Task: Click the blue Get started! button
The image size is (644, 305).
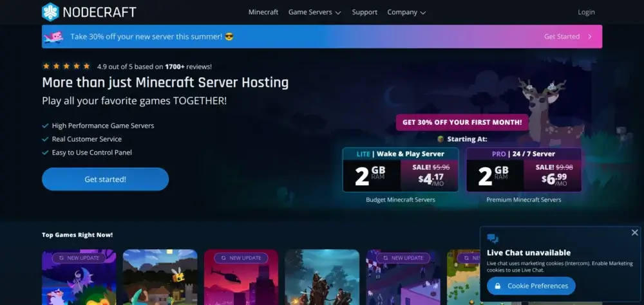Action: [x=105, y=179]
